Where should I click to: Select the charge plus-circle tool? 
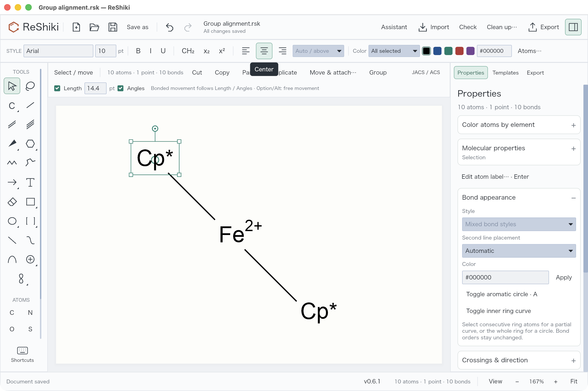coord(30,259)
